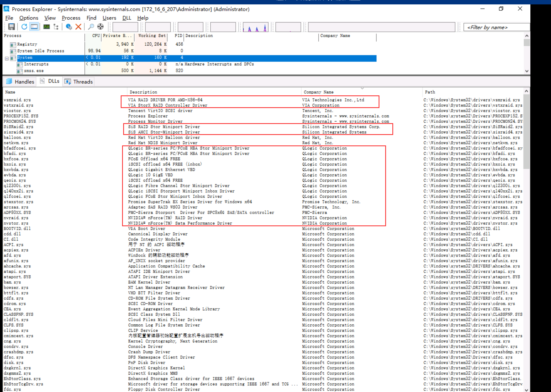Screen dimensions: 551x392
Task: Sort by Working Set column header
Action: (151, 36)
